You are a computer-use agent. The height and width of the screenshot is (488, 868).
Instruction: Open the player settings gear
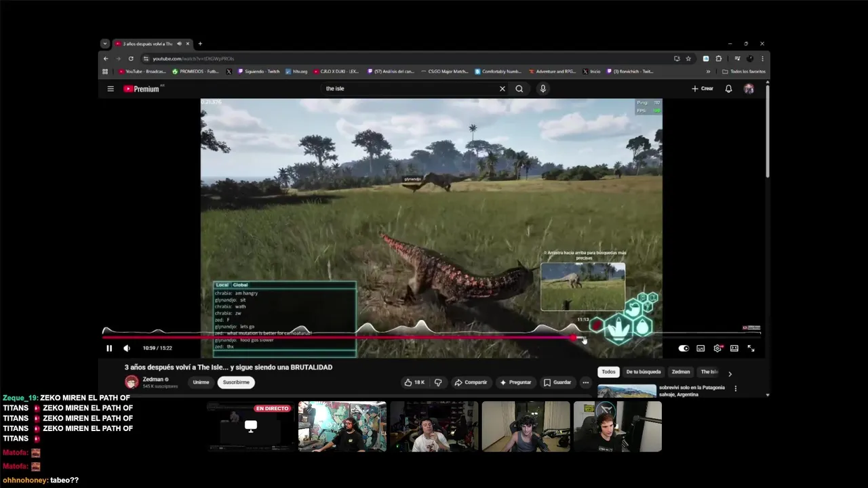[717, 348]
